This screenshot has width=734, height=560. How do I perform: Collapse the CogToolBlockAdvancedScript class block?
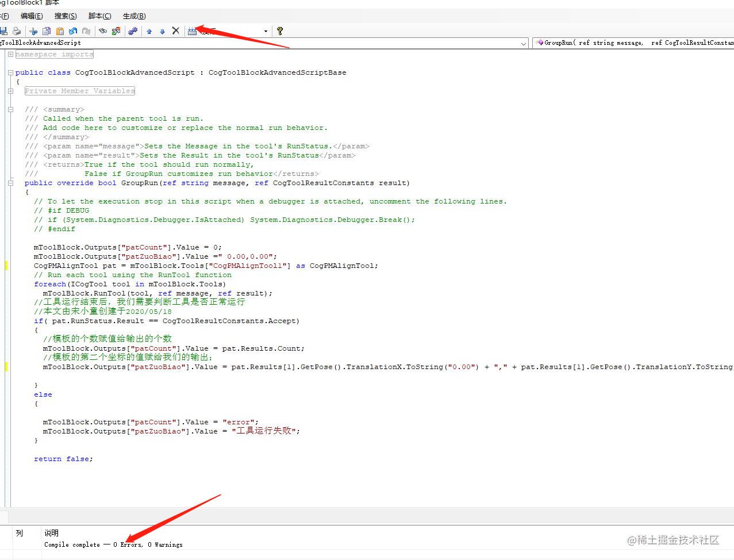point(10,72)
